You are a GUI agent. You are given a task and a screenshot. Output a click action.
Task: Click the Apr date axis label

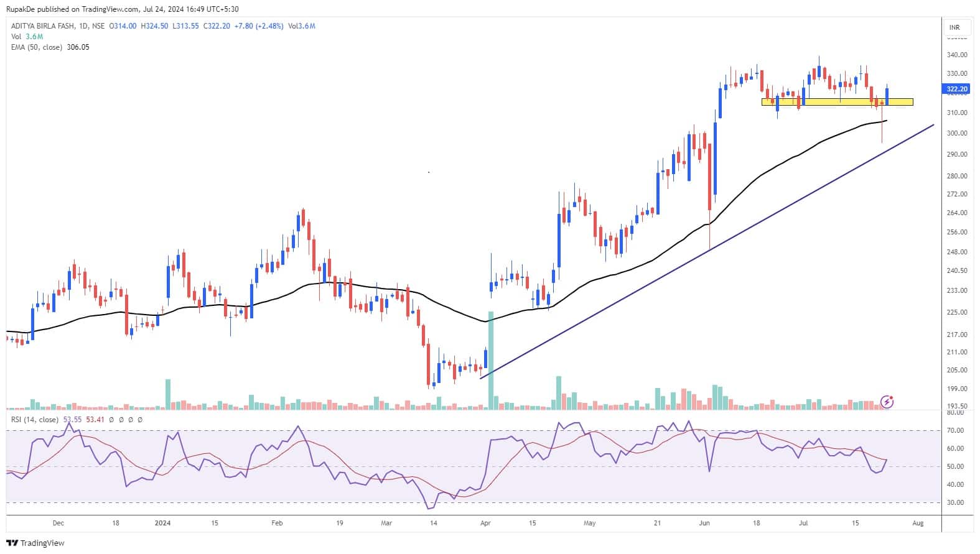pyautogui.click(x=485, y=523)
